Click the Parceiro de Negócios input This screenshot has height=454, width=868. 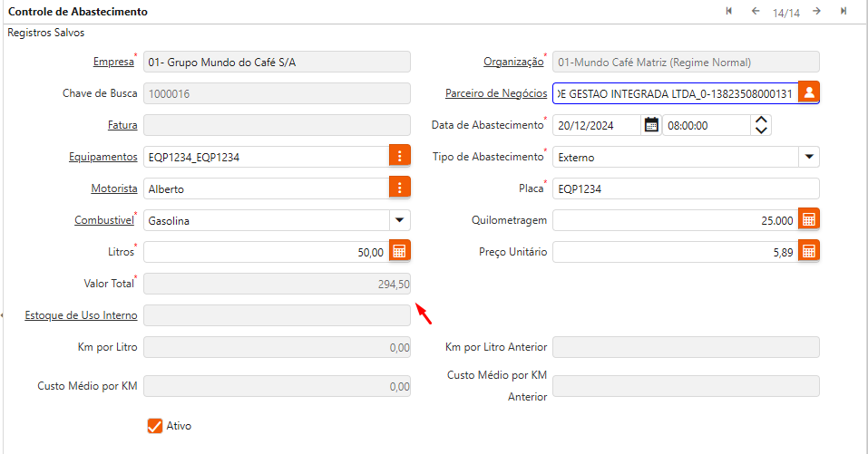(676, 93)
